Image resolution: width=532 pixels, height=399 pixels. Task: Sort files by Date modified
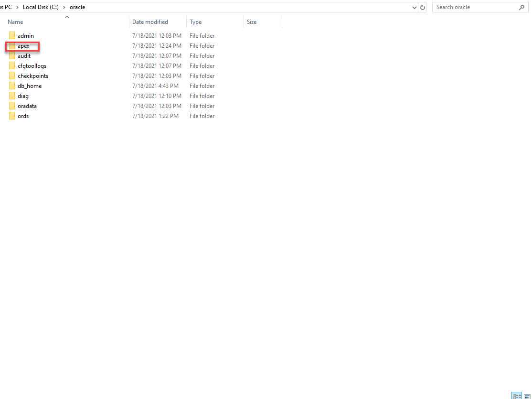coord(150,22)
